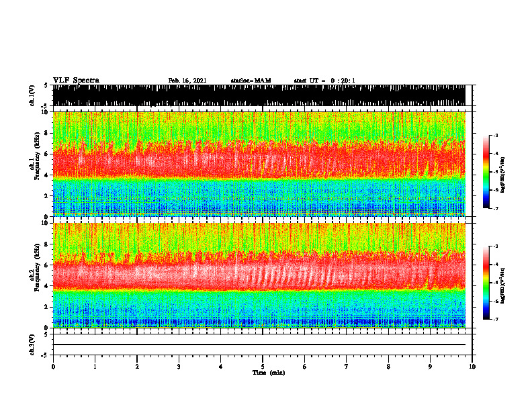Screen dimensions: 532x411
Task: Click the 2 kHz tick label on ch.2 spectrogram
Action: 46,307
